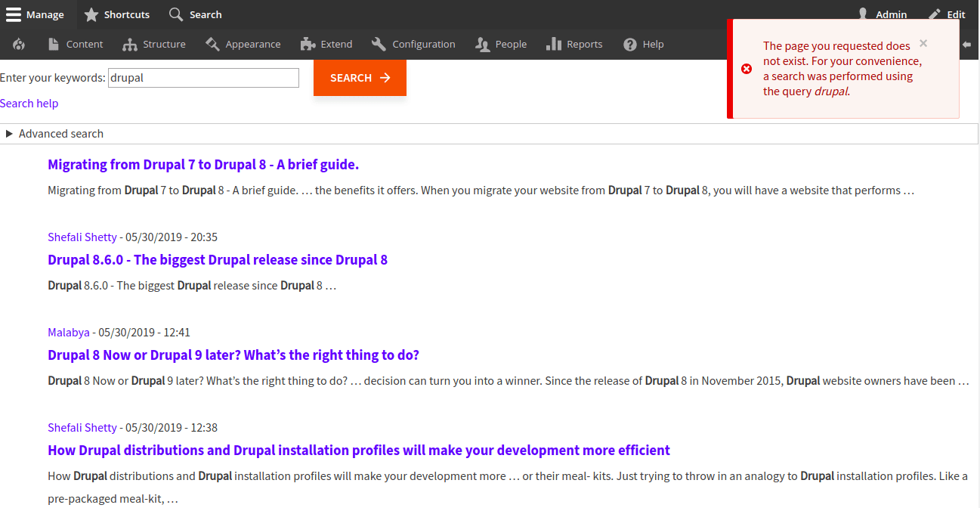980x508 pixels.
Task: Open the Search help link
Action: click(29, 103)
